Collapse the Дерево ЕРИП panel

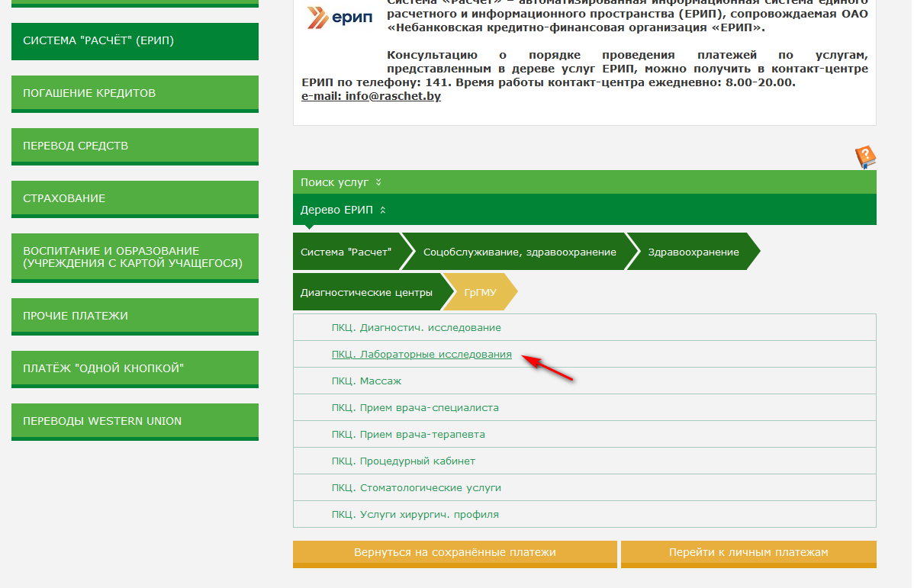coord(343,210)
